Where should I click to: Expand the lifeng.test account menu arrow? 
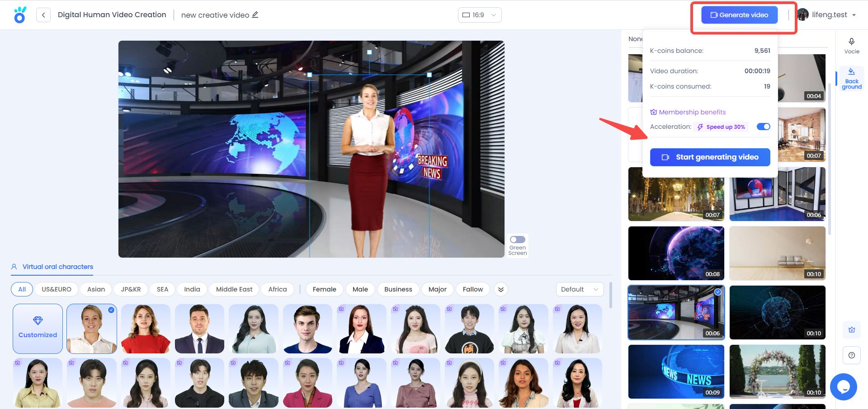point(854,15)
